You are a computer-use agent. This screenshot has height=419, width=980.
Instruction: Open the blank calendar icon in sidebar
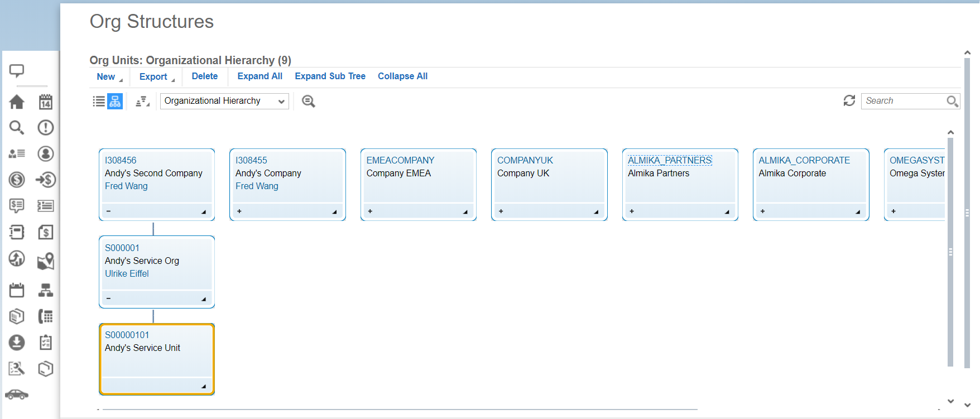pos(17,290)
